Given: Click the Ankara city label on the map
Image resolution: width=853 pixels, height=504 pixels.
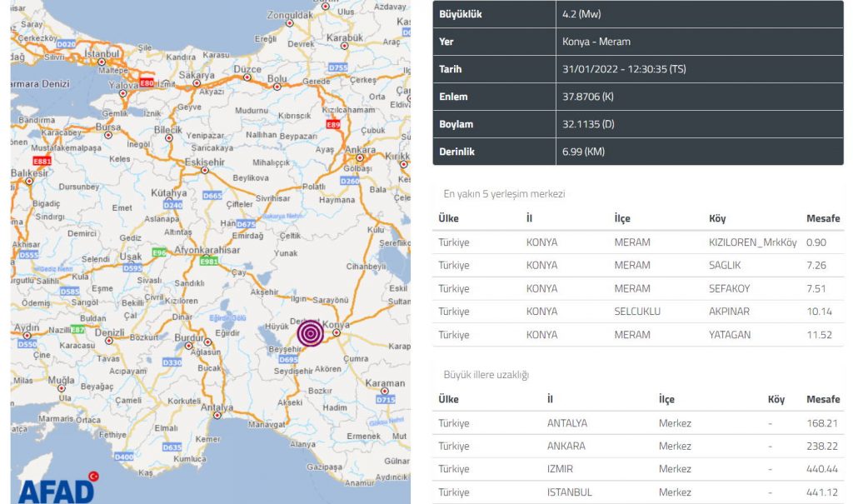Looking at the screenshot, I should pyautogui.click(x=361, y=150).
